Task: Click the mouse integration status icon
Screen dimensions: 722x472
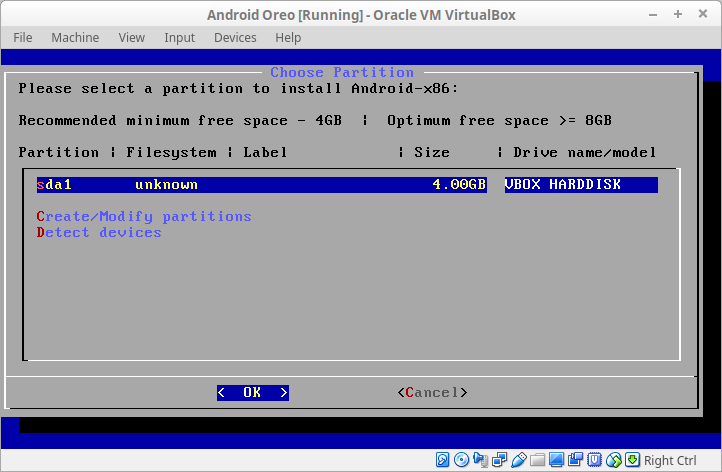Action: pos(614,460)
